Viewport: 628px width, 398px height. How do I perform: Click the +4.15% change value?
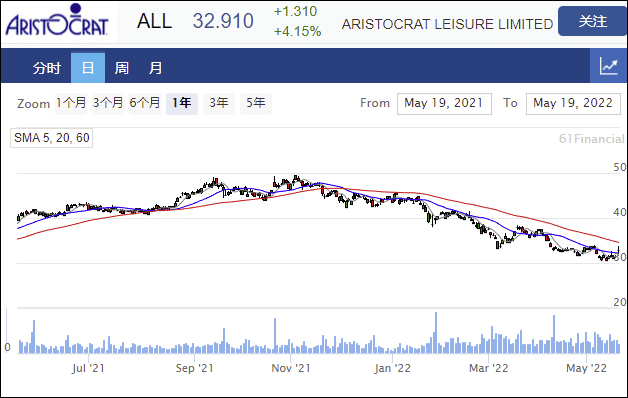[x=298, y=31]
